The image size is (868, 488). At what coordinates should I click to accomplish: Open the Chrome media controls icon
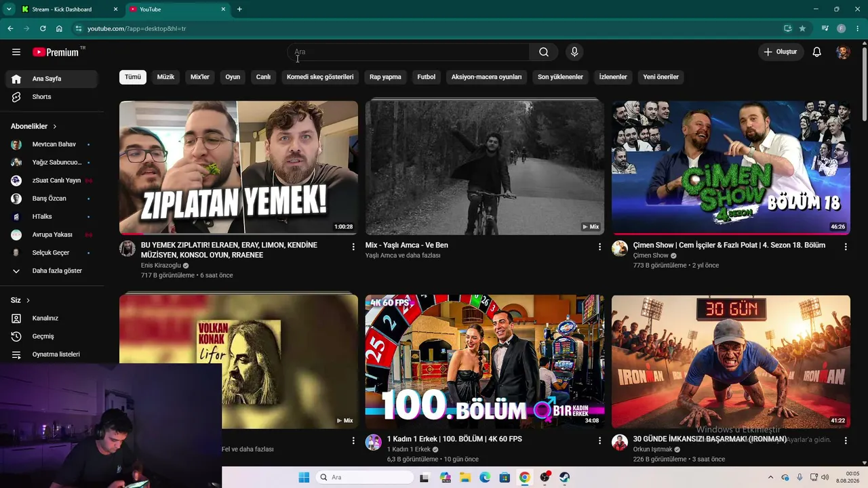(x=825, y=28)
